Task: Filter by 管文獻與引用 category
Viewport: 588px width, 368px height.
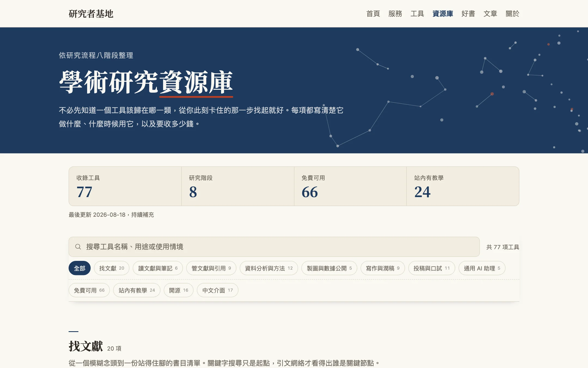Action: pyautogui.click(x=211, y=268)
